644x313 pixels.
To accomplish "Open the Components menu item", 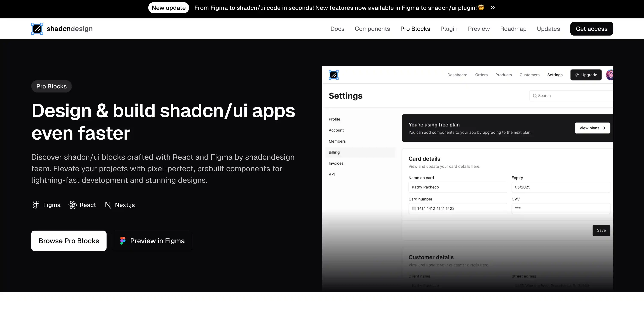I will (372, 28).
